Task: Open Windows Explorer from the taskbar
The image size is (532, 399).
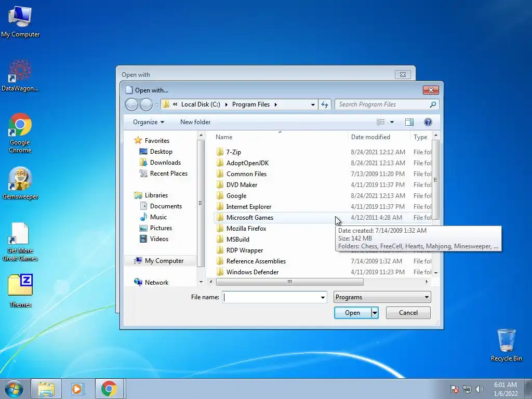Action: point(46,389)
